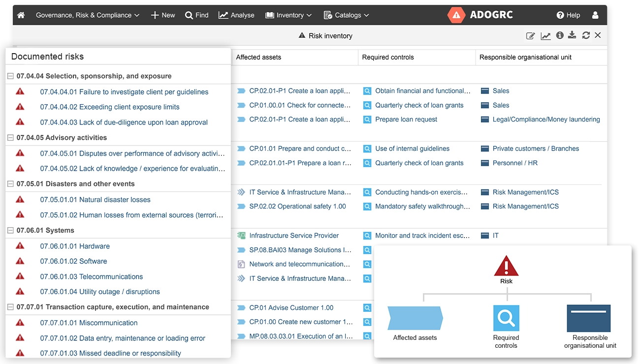Go to the Home icon in navigation bar
This screenshot has width=640, height=364.
[21, 15]
